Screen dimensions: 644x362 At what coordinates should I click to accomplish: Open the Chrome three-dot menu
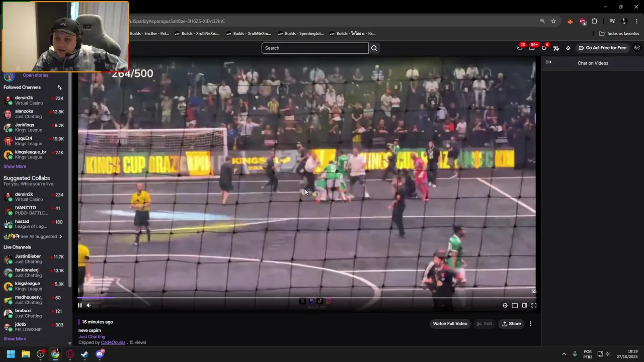[636, 21]
